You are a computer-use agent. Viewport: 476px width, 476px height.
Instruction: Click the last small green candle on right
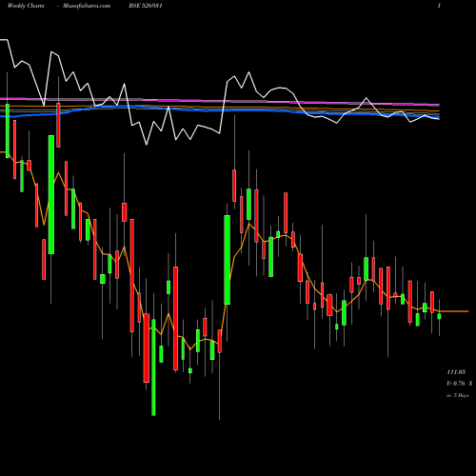tap(439, 316)
